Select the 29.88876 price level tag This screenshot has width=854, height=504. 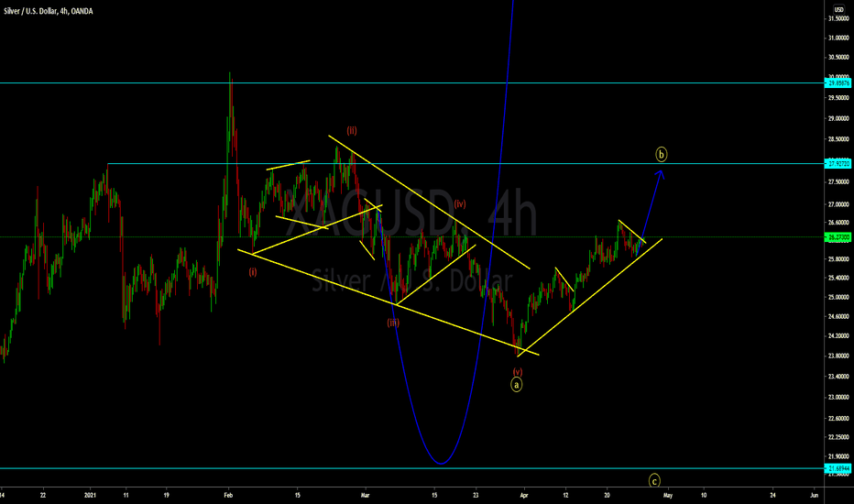coord(838,83)
